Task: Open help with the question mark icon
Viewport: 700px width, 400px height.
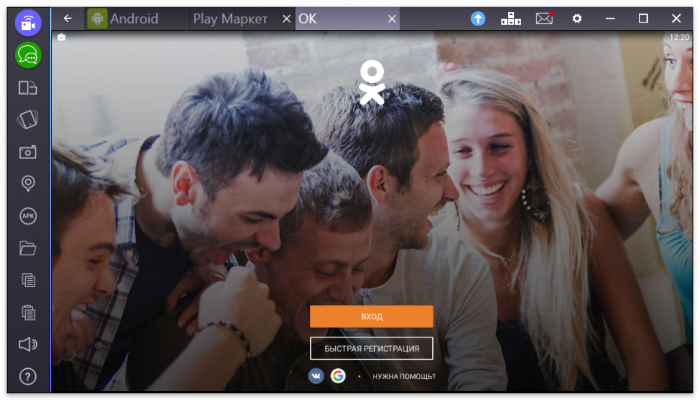Action: pyautogui.click(x=28, y=376)
